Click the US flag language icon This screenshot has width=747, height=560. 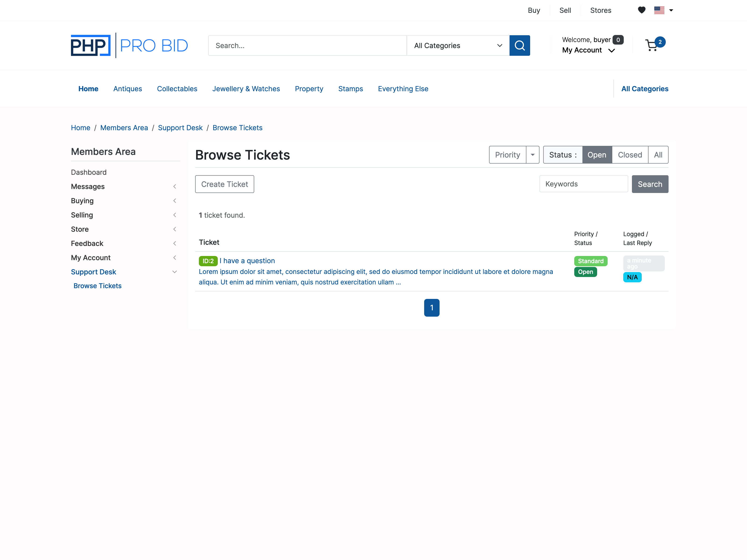659,10
